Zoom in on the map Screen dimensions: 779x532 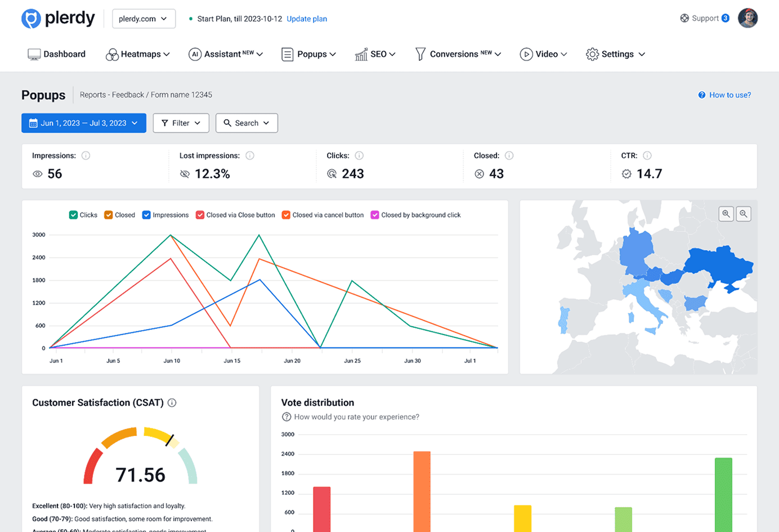click(x=726, y=214)
